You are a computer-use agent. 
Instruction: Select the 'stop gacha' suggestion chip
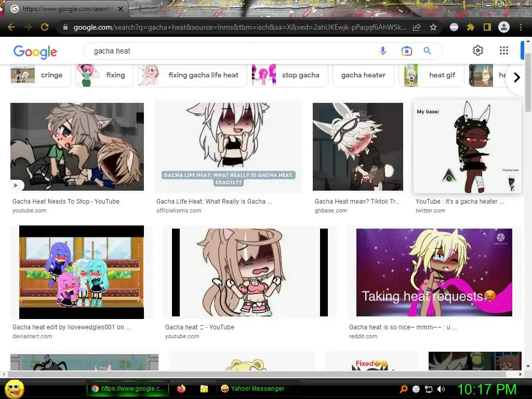pos(290,75)
